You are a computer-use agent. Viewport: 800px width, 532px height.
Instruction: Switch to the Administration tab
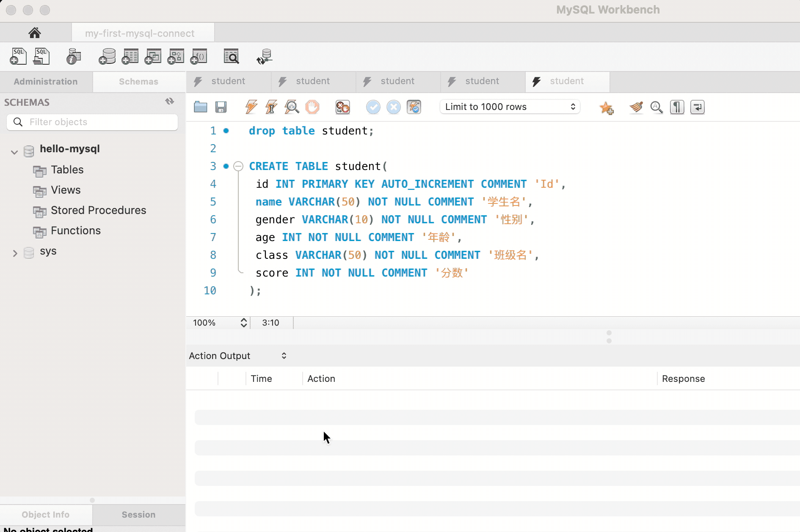[x=46, y=82]
